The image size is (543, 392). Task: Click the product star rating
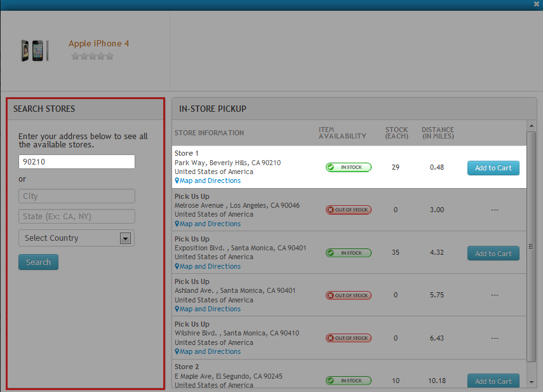(x=93, y=56)
